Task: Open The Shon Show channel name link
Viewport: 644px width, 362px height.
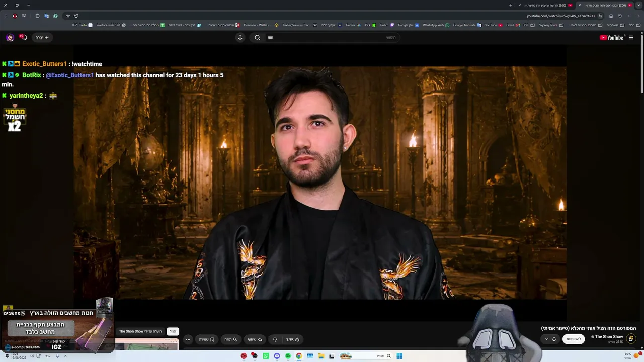Action: coord(608,337)
